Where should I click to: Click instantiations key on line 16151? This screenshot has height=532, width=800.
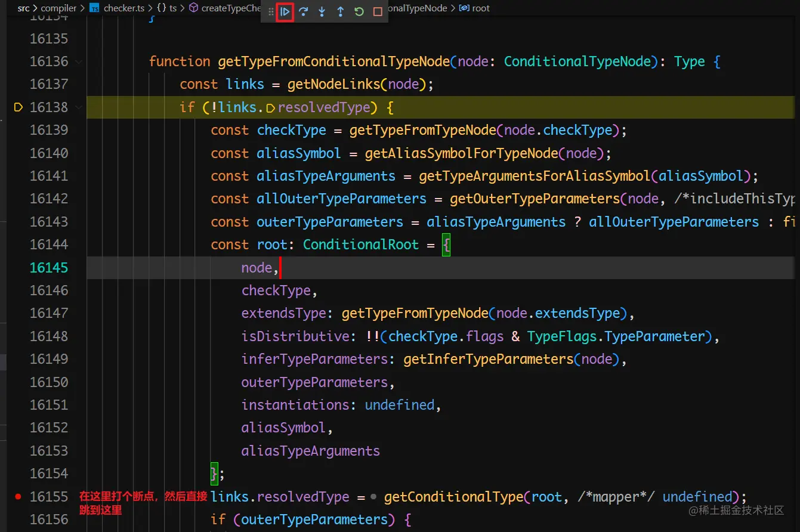coord(295,405)
